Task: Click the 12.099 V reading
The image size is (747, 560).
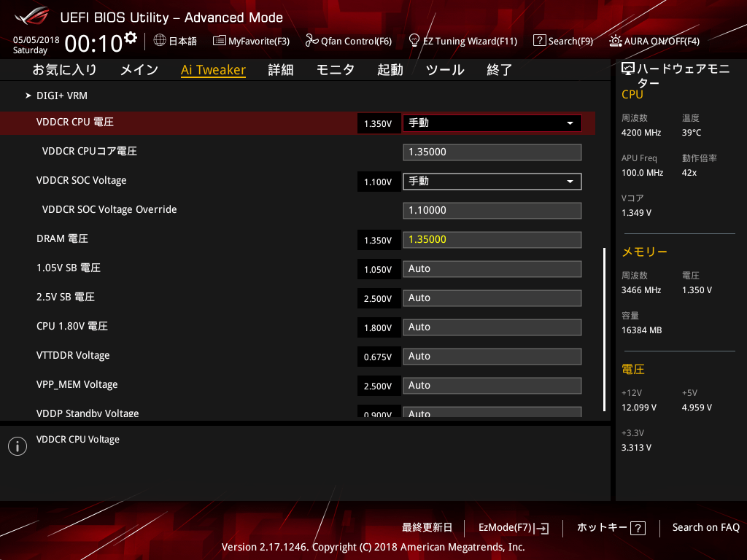Action: tap(638, 408)
